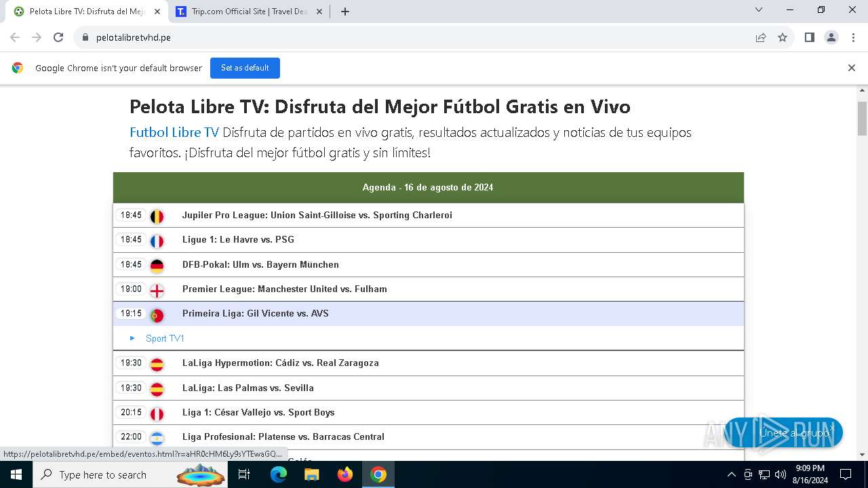
Task: Open the tab search chevron
Action: click(x=759, y=10)
